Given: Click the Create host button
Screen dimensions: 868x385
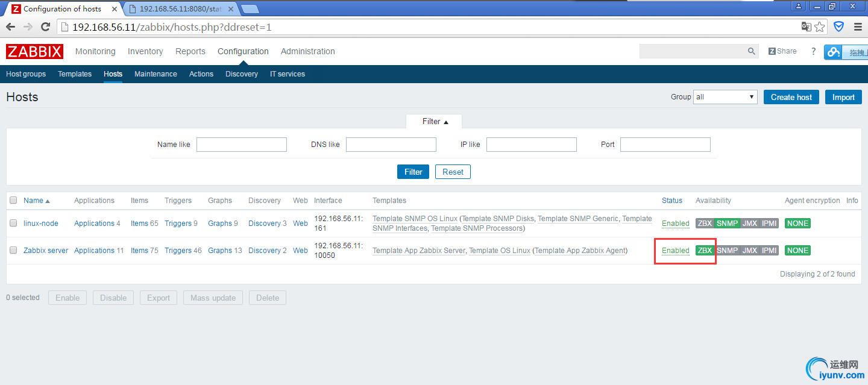Looking at the screenshot, I should click(x=791, y=97).
